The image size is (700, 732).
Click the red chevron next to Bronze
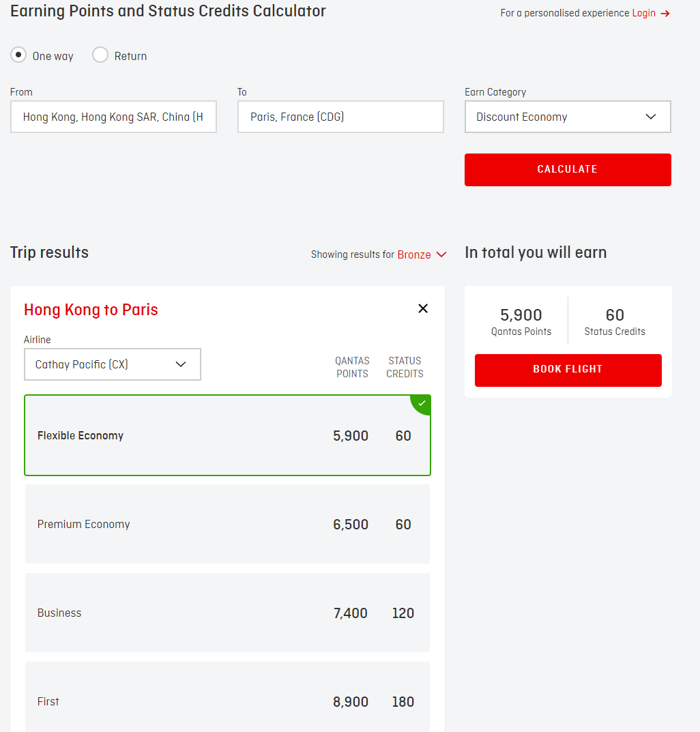pos(441,254)
